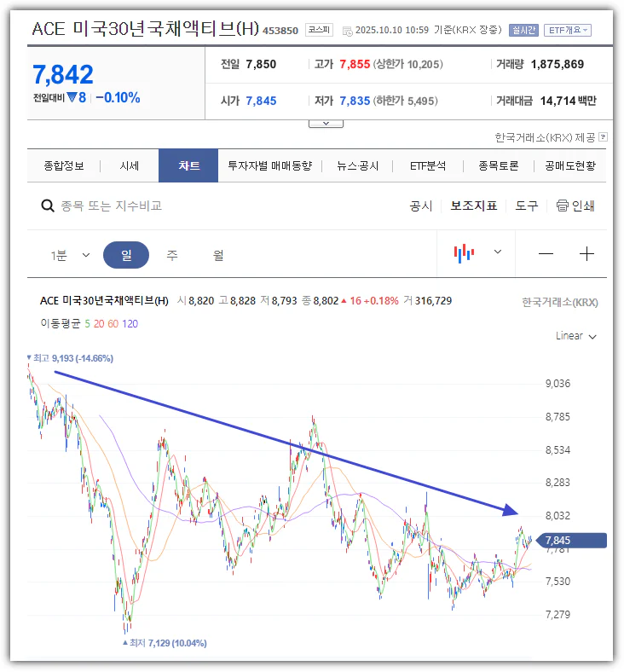
Task: Click the printer icon for 인쇄
Action: pos(563,206)
